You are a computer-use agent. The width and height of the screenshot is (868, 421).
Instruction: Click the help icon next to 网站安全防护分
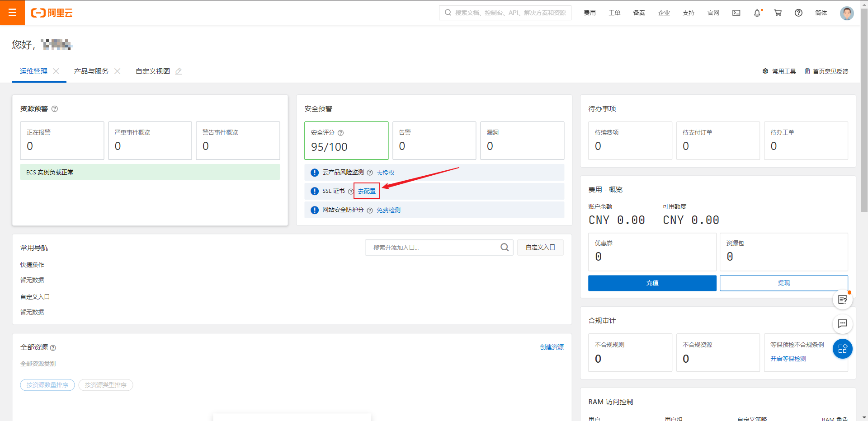tap(370, 210)
